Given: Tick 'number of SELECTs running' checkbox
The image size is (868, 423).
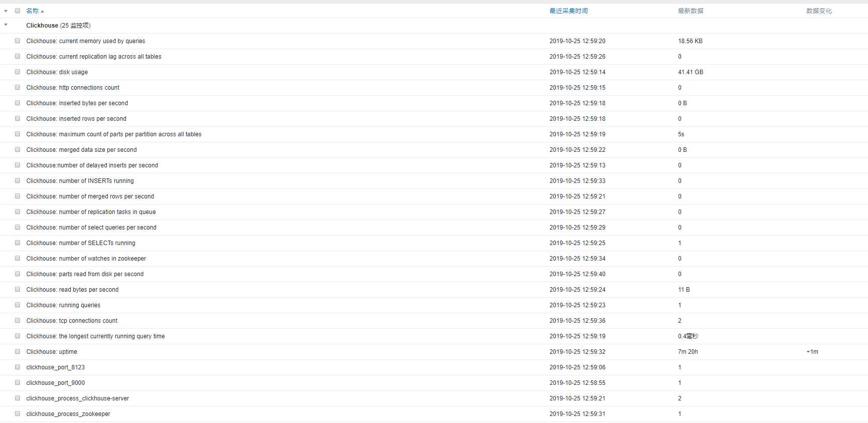Looking at the screenshot, I should point(18,243).
